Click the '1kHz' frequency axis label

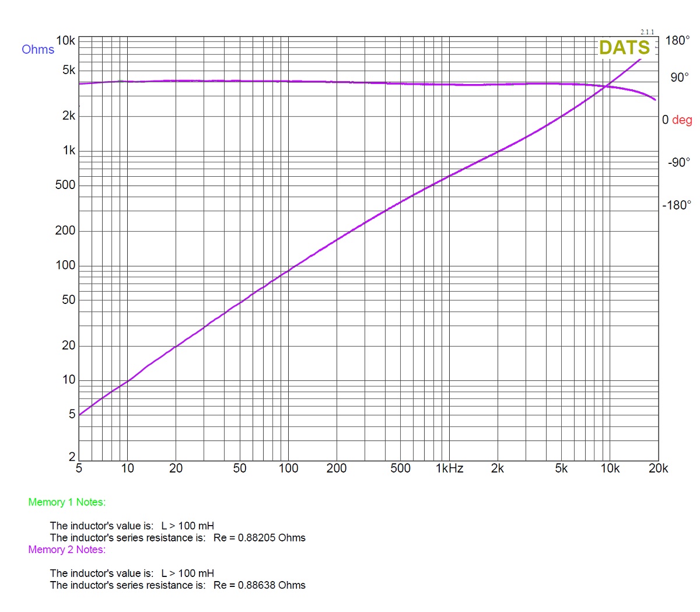point(449,468)
